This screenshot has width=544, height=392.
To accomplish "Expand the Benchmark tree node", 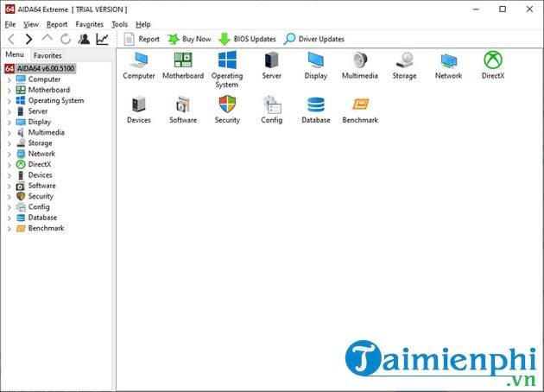I will [x=9, y=229].
